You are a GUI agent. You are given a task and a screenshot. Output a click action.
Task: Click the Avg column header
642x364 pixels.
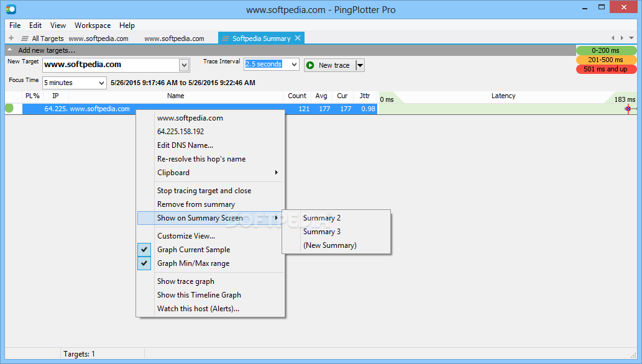(321, 96)
